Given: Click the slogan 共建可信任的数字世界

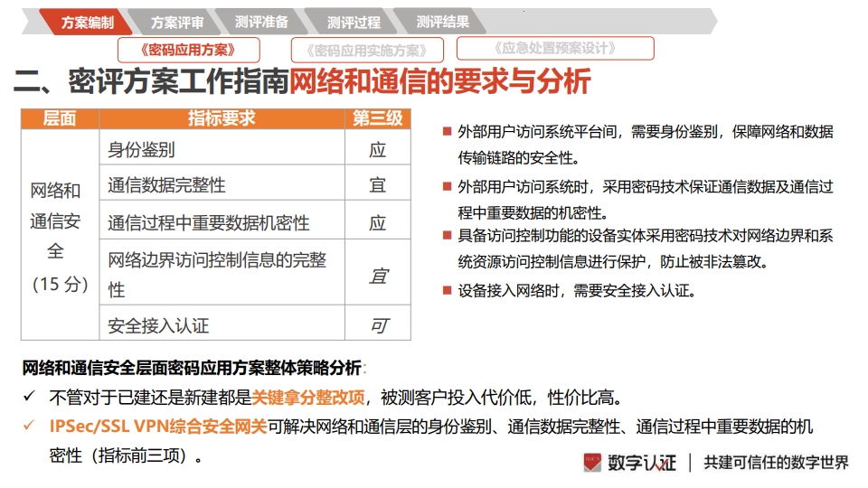Looking at the screenshot, I should (x=776, y=463).
